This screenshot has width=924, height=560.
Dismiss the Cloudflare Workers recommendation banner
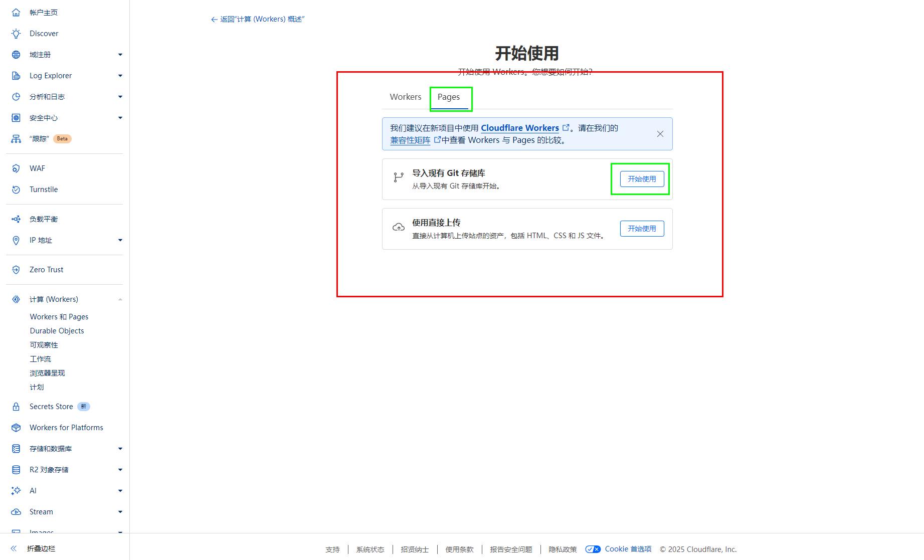tap(660, 134)
